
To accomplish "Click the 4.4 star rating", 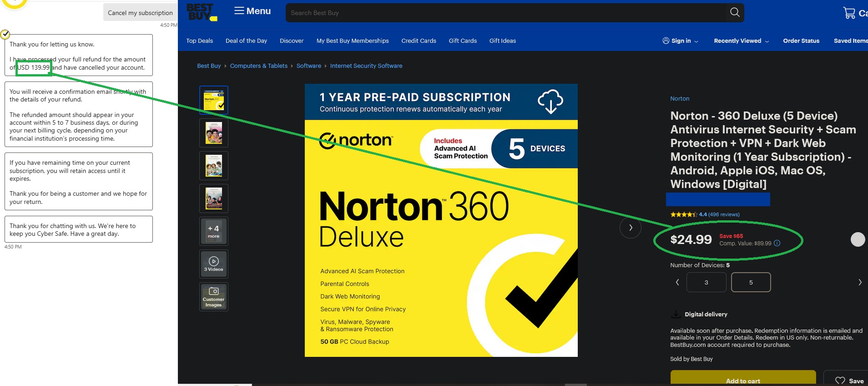I will pyautogui.click(x=689, y=214).
